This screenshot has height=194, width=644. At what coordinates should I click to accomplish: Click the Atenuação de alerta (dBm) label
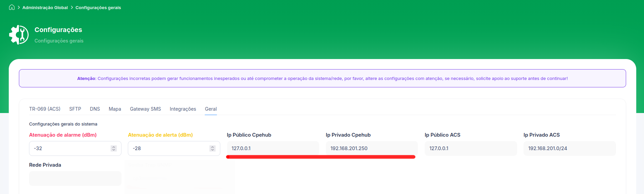[x=160, y=135]
